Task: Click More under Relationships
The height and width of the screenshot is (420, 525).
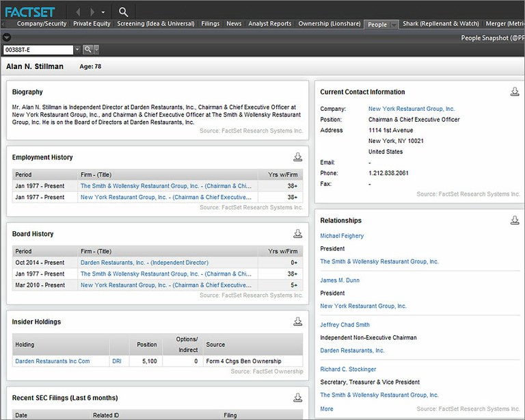Action: (327, 409)
